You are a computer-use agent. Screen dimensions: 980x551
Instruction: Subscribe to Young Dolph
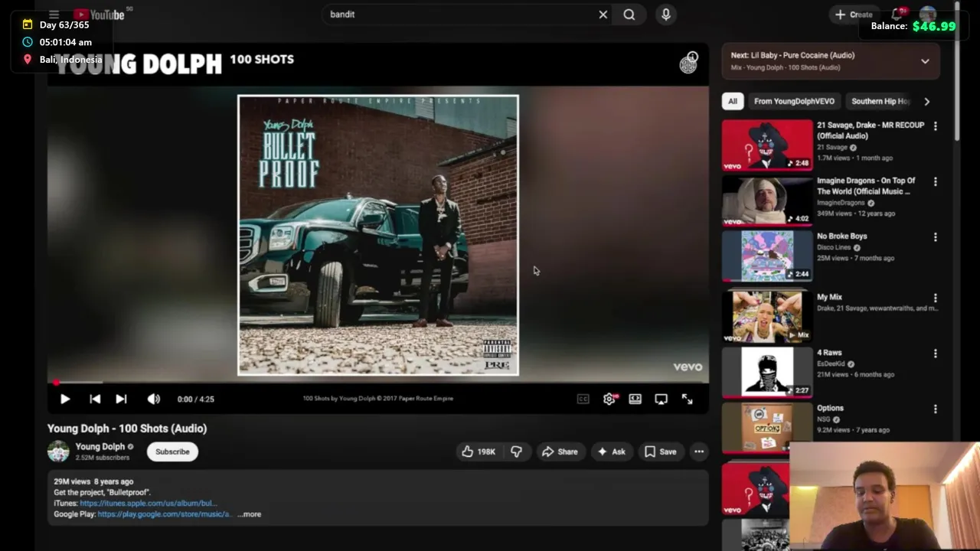coord(172,452)
